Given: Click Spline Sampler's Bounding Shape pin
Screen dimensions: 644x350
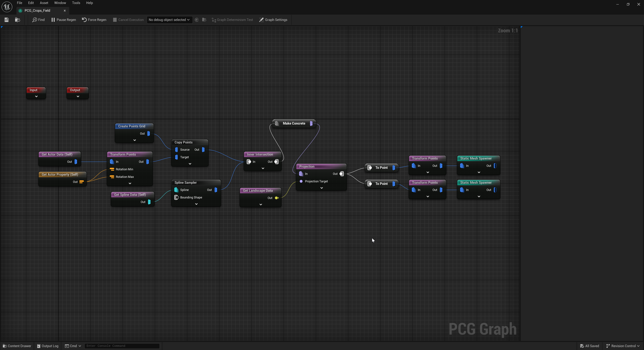Looking at the screenshot, I should click(x=176, y=197).
